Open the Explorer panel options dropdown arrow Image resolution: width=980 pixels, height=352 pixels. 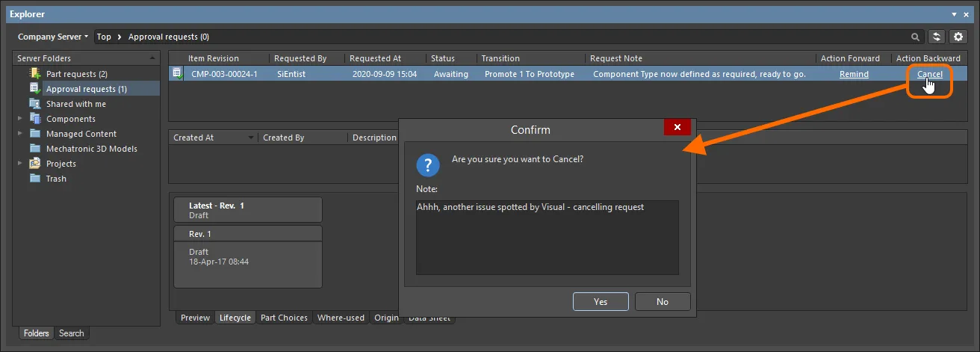pos(955,14)
